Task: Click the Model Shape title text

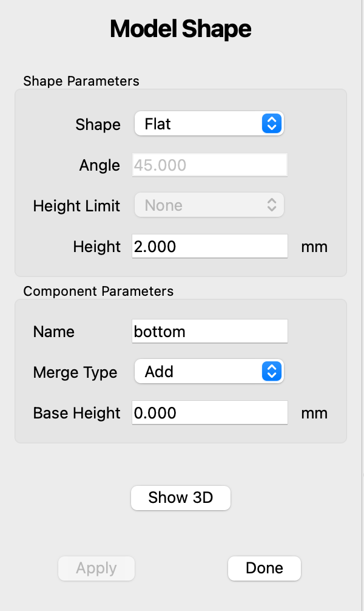Action: click(x=181, y=29)
